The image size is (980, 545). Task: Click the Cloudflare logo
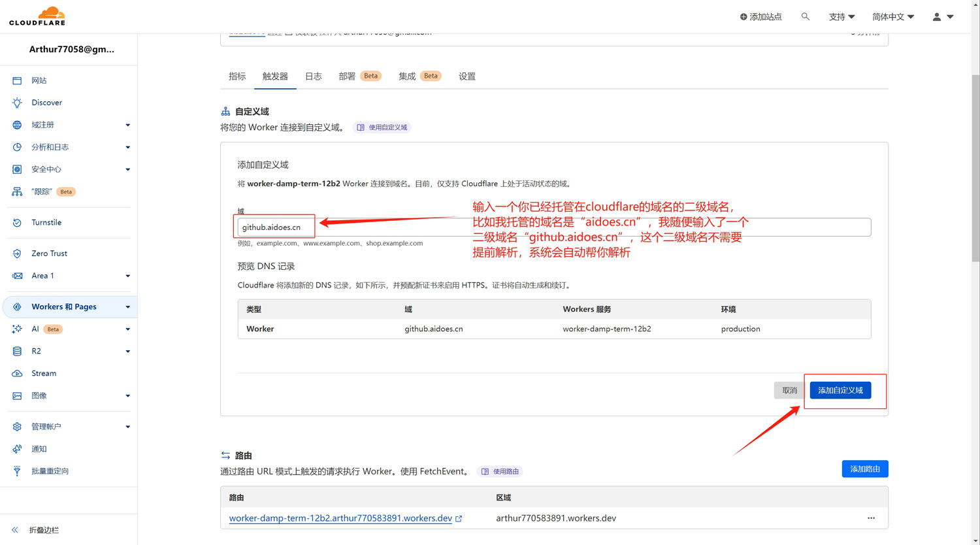pyautogui.click(x=37, y=16)
